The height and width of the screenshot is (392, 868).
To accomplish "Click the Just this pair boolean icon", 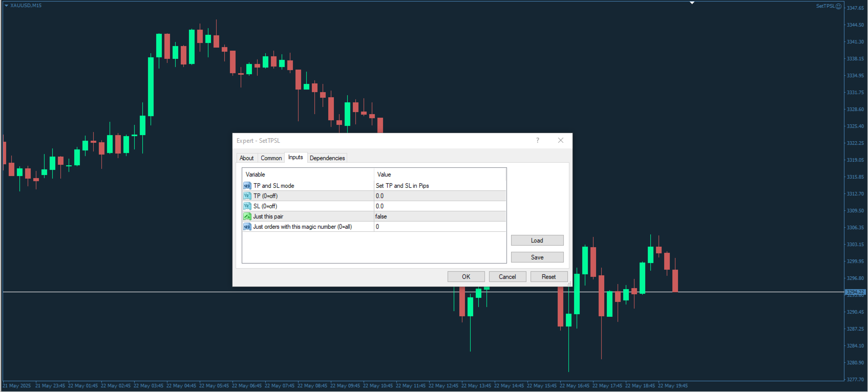I will (247, 216).
